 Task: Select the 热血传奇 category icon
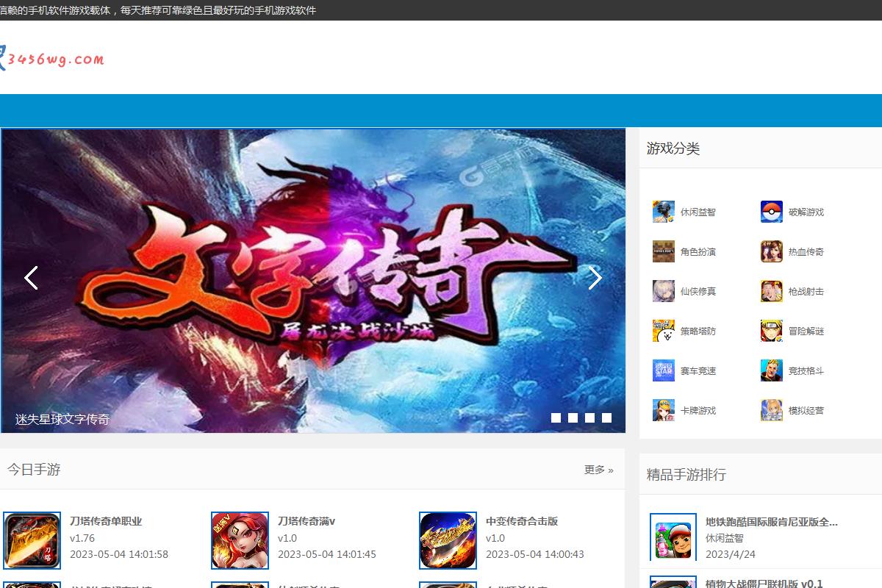click(x=771, y=251)
